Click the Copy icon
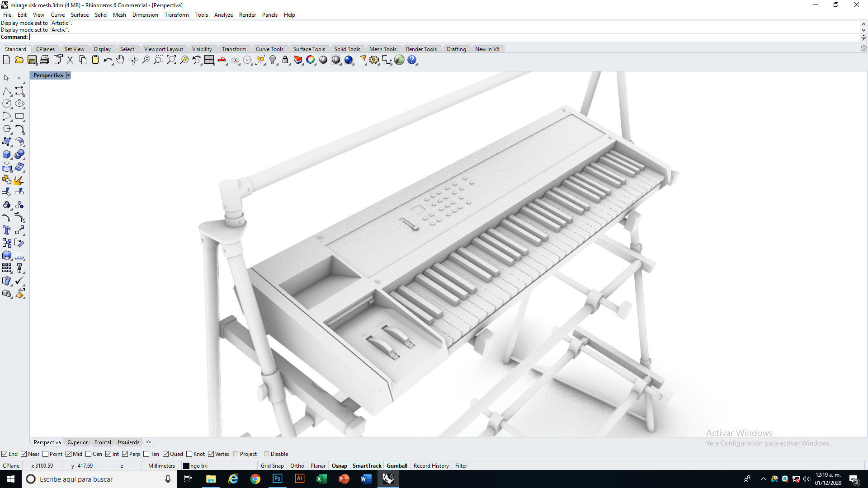 tap(83, 60)
